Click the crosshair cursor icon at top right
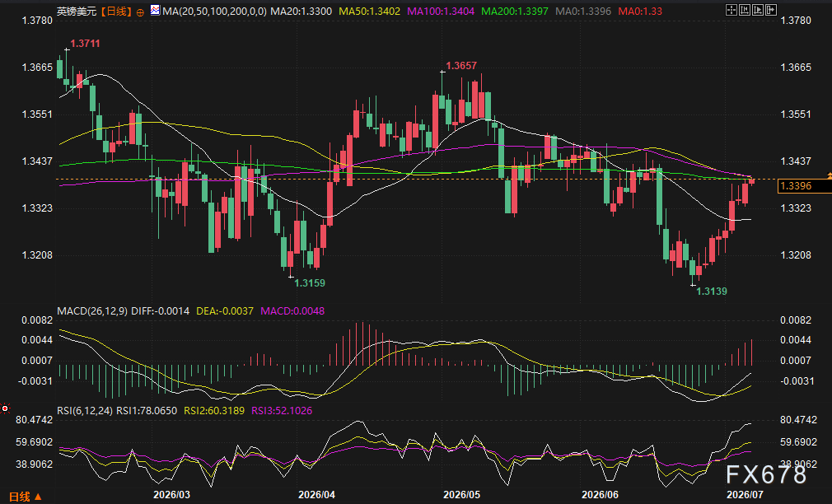 tap(732, 10)
